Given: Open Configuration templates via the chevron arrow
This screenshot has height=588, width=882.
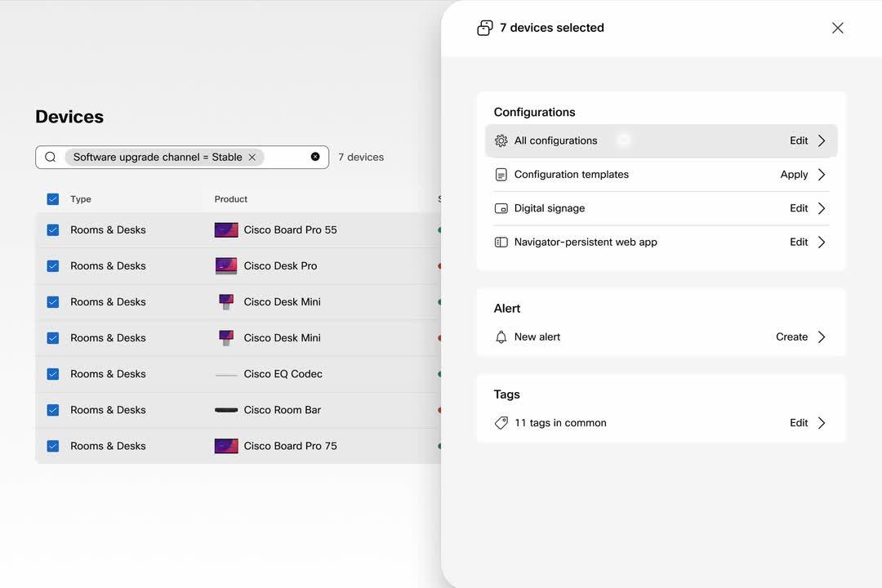Looking at the screenshot, I should [822, 175].
